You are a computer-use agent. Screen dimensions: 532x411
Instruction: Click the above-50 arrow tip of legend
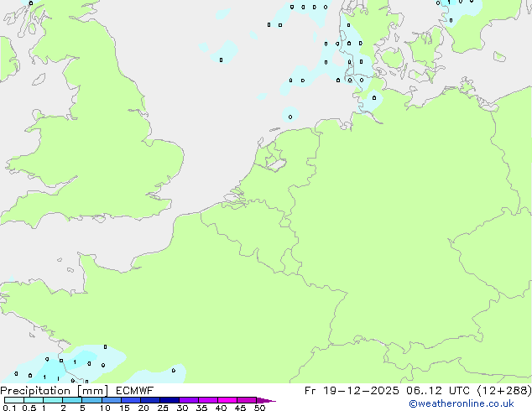pyautogui.click(x=266, y=400)
